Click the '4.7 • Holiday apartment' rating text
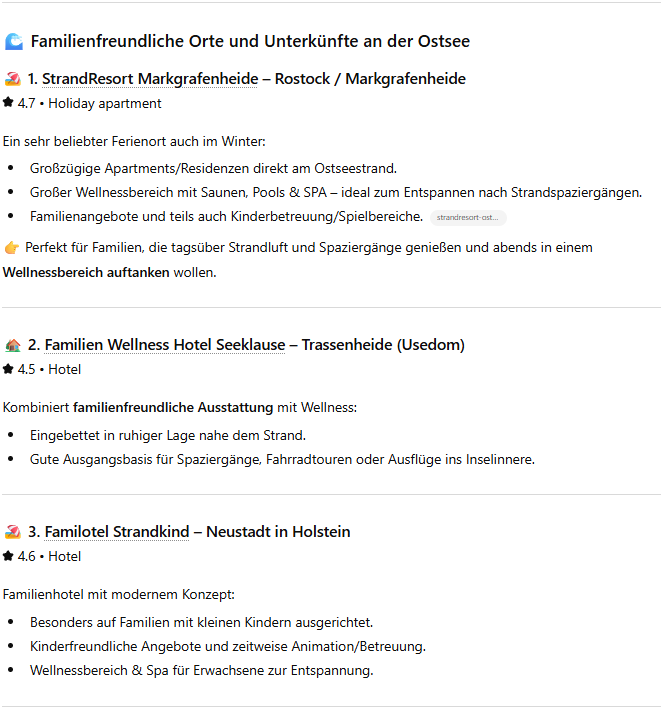 [x=89, y=103]
